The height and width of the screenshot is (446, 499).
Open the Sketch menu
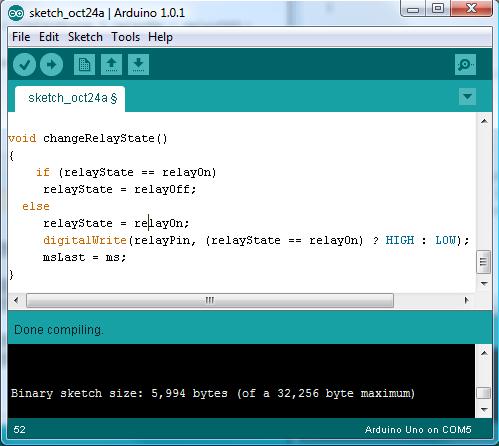pos(85,37)
